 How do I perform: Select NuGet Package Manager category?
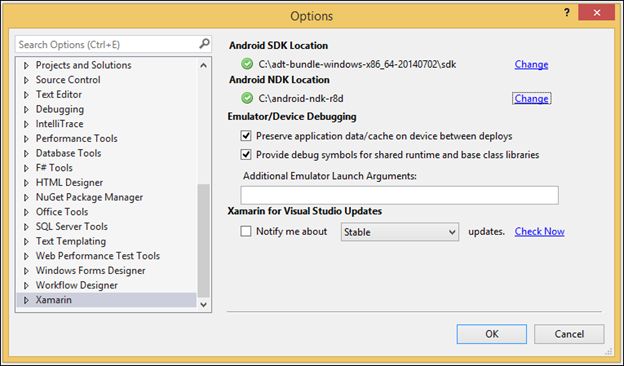click(89, 197)
